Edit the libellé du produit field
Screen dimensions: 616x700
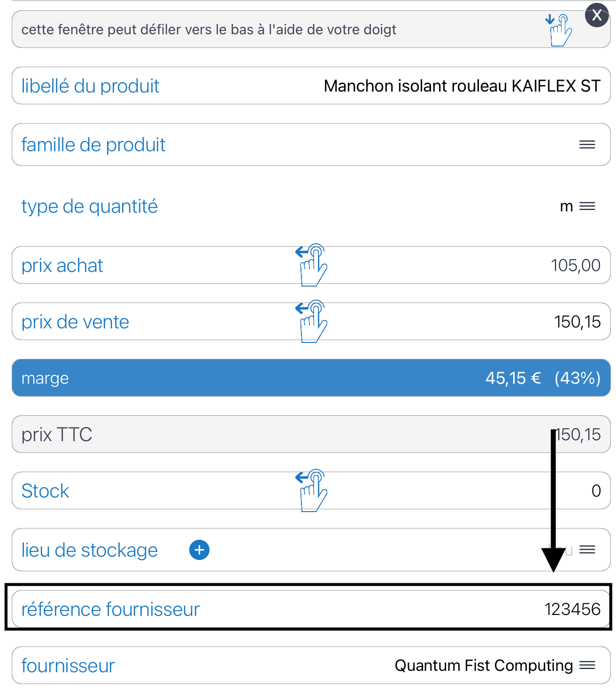311,86
